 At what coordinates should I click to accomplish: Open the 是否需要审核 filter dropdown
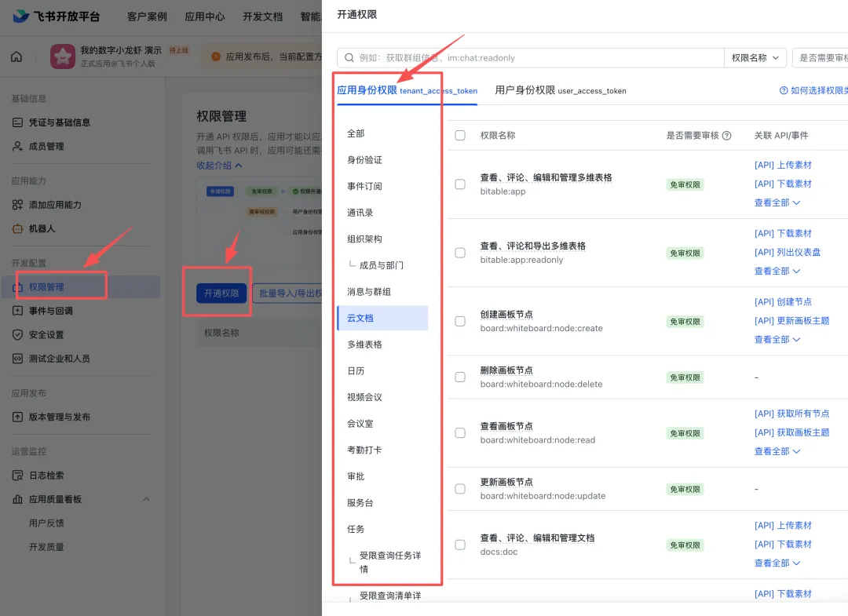(821, 58)
